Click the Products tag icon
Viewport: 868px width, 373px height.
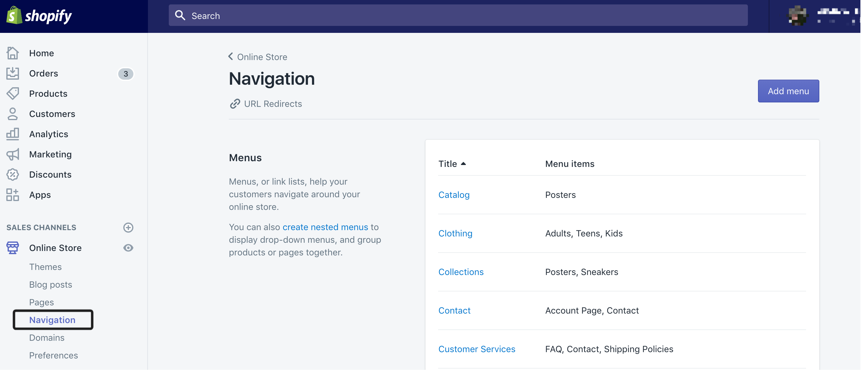(13, 94)
